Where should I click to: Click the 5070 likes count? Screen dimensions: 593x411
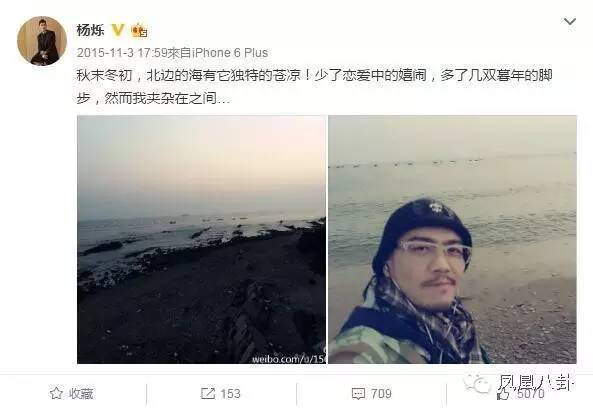pos(531,394)
